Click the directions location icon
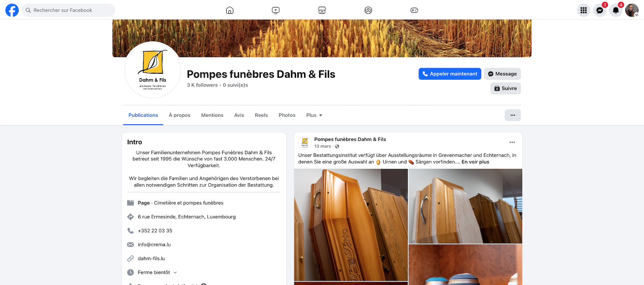The image size is (644, 285). tap(131, 217)
